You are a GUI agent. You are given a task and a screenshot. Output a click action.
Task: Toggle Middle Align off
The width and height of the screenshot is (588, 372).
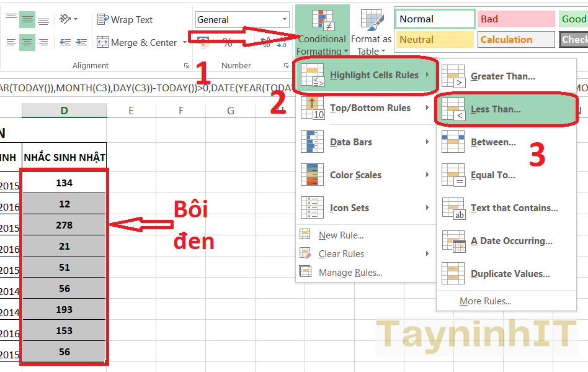coord(27,20)
